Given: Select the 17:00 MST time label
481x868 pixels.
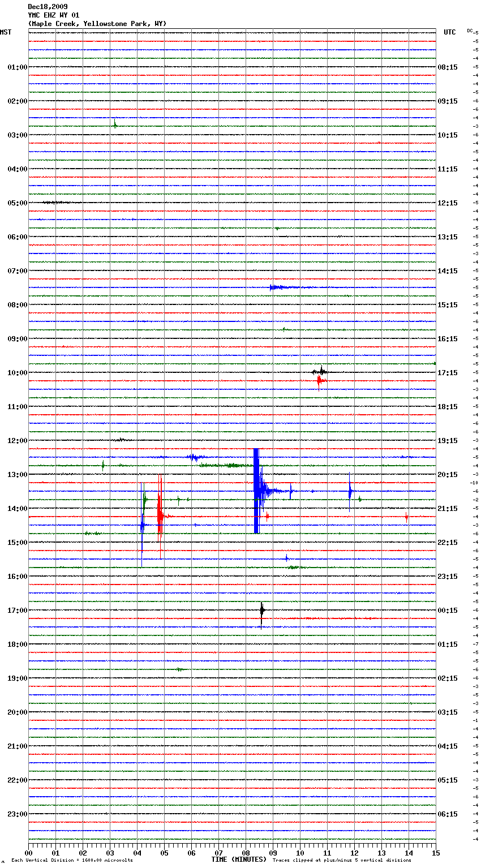Looking at the screenshot, I should pyautogui.click(x=17, y=611).
